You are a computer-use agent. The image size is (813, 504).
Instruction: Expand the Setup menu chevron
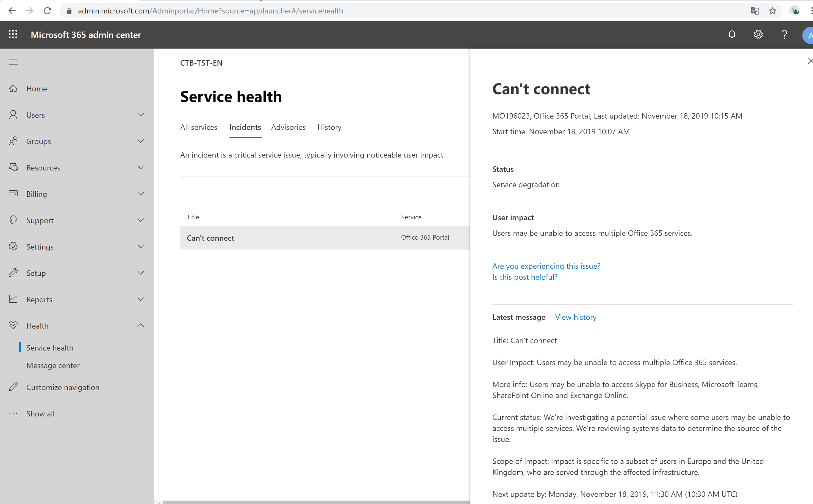tap(141, 273)
